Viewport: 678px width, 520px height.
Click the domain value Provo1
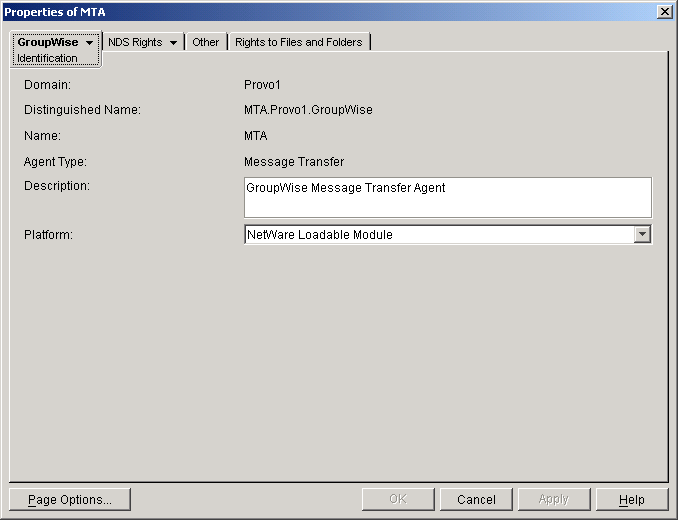[x=262, y=85]
